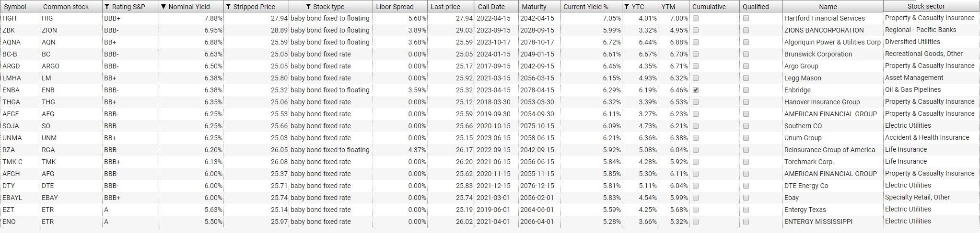Click the filter icon on Stock type column
The width and height of the screenshot is (980, 233).
[308, 7]
